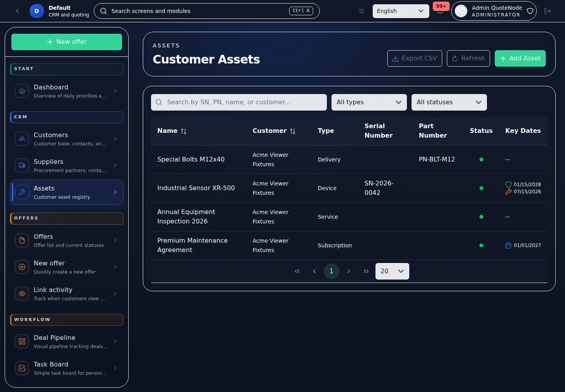
Task: Click the Assets wrench icon in sidebar
Action: (22, 192)
